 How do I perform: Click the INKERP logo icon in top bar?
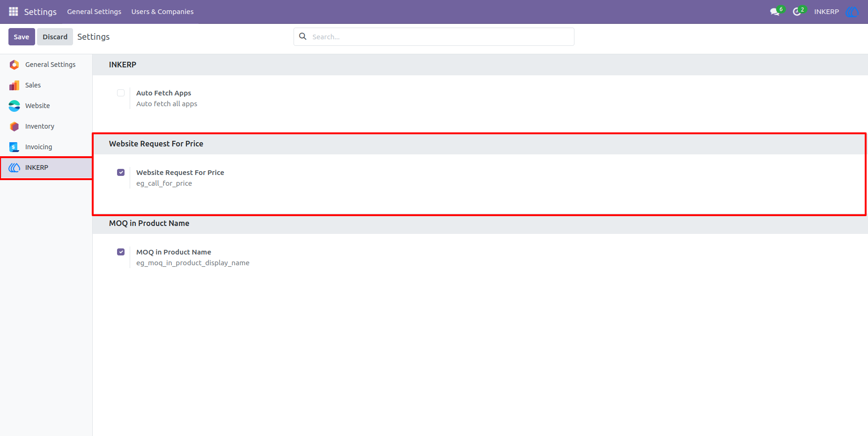[852, 12]
